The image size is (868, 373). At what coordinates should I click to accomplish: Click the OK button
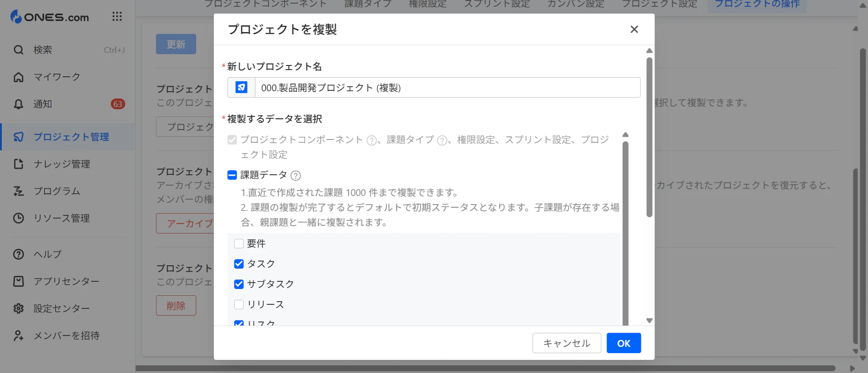623,343
